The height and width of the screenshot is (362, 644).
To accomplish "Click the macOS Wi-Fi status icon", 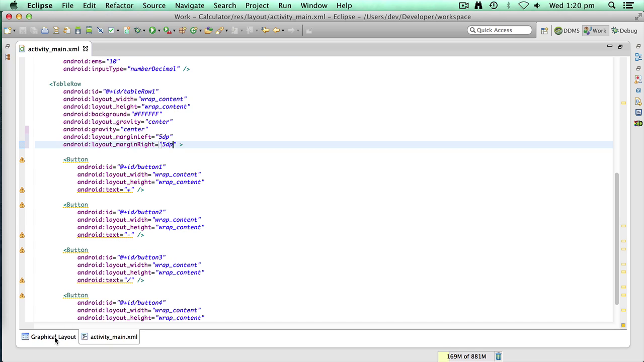I will pos(523,6).
